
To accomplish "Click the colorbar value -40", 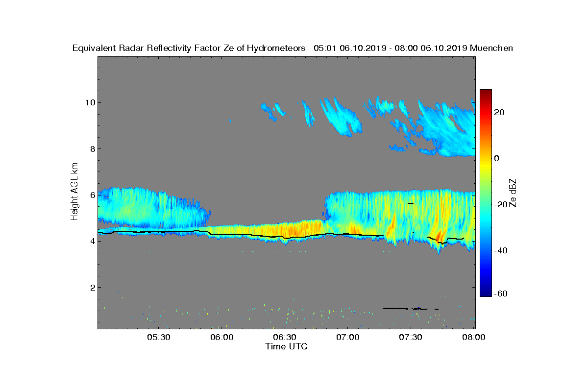I will pos(501,250).
